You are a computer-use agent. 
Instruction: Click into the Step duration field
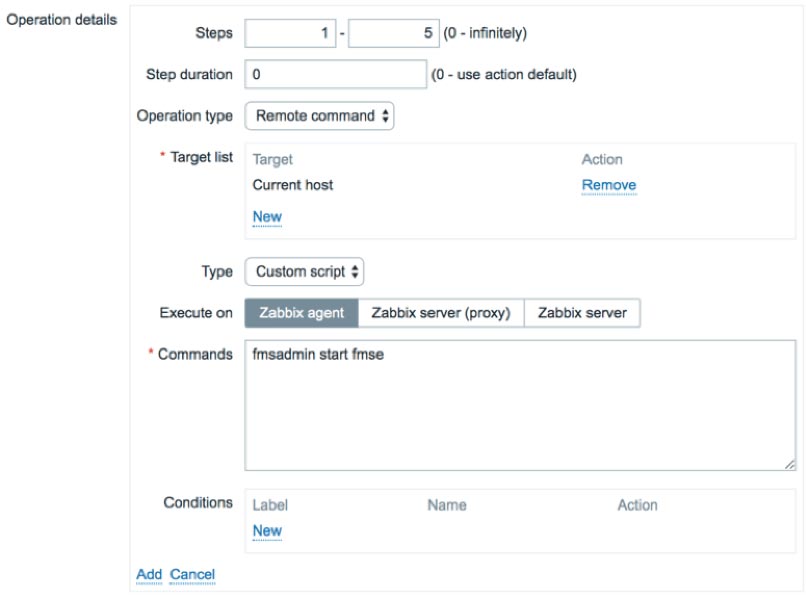[x=336, y=74]
